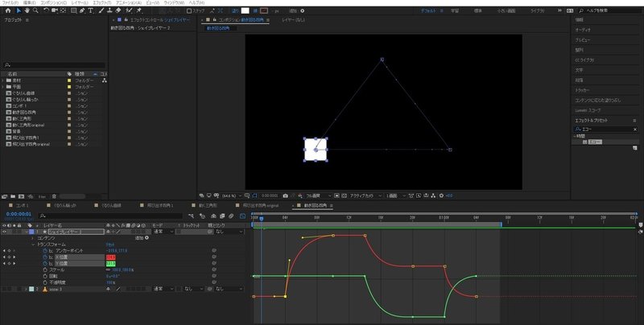This screenshot has height=325, width=644.
Task: Select the Camera tool
Action: [55, 10]
